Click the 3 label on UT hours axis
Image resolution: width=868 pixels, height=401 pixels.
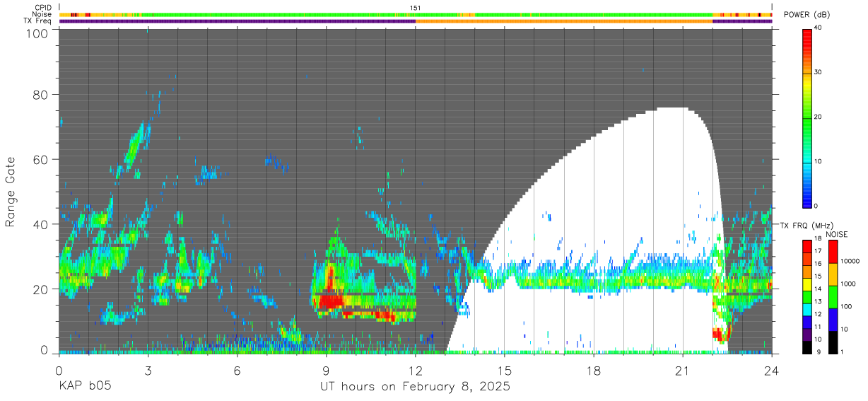(x=148, y=370)
